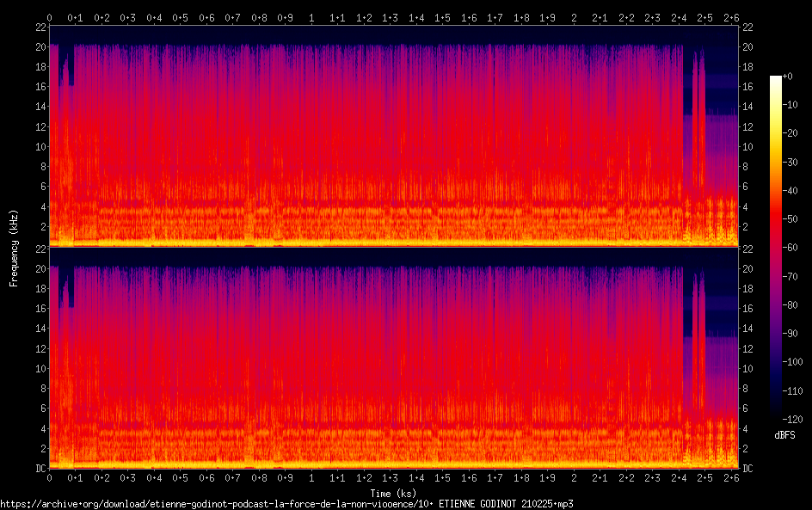The height and width of the screenshot is (510, 812).
Task: Click the upper channel spectrogram plot
Action: point(394,136)
